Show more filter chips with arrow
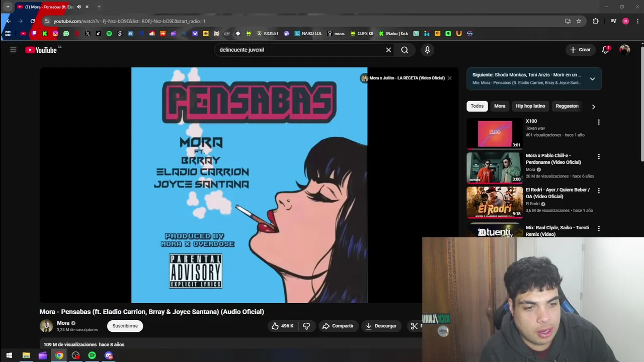The width and height of the screenshot is (644, 362). pos(593,107)
